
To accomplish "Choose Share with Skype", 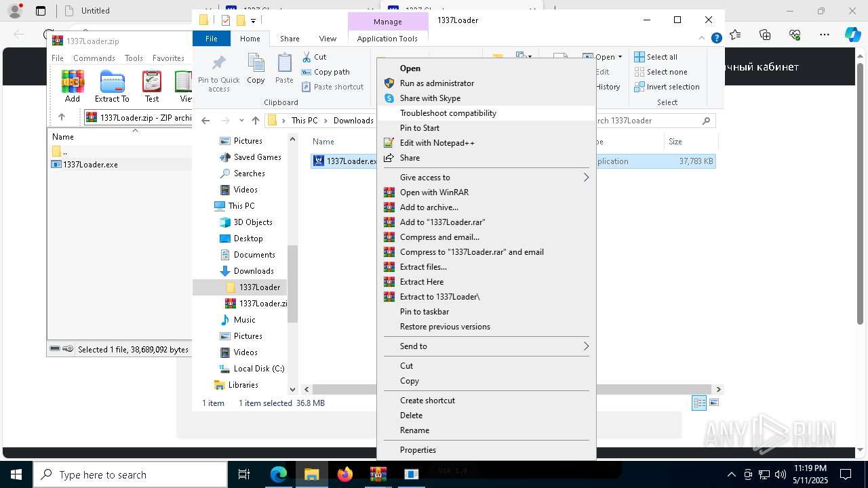I will coord(486,98).
